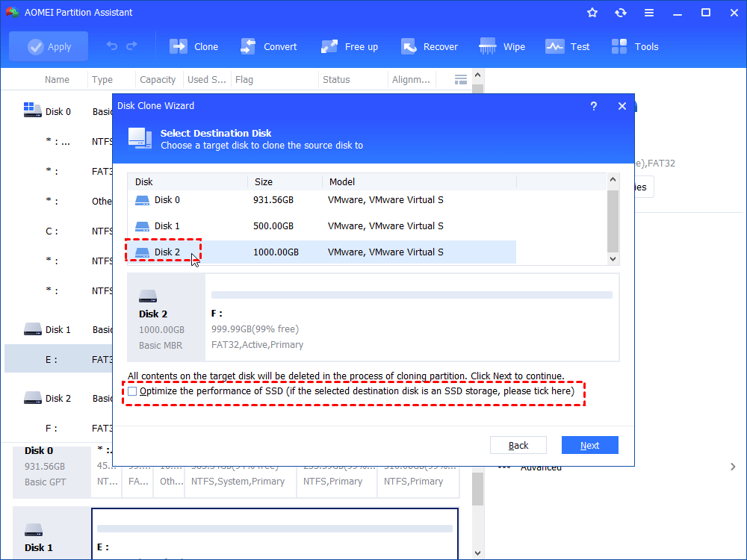This screenshot has height=560, width=747.
Task: Close the Disk Clone Wizard dialog
Action: click(x=622, y=106)
